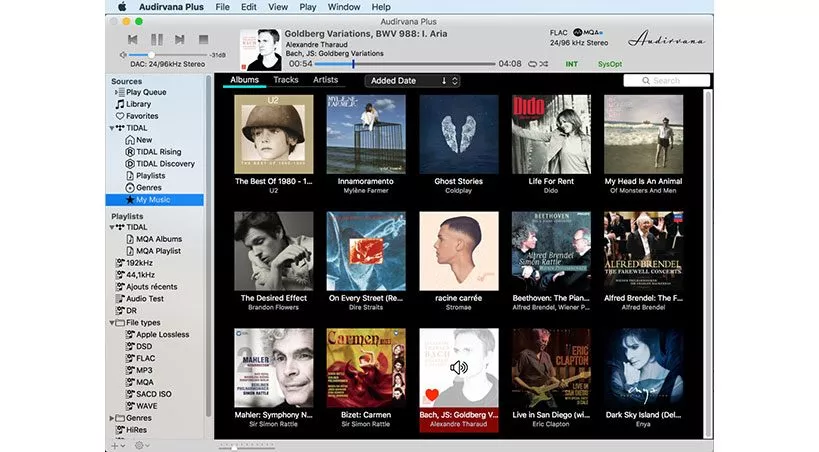The width and height of the screenshot is (819, 452).
Task: Collapse the File types folder
Action: pyautogui.click(x=112, y=323)
